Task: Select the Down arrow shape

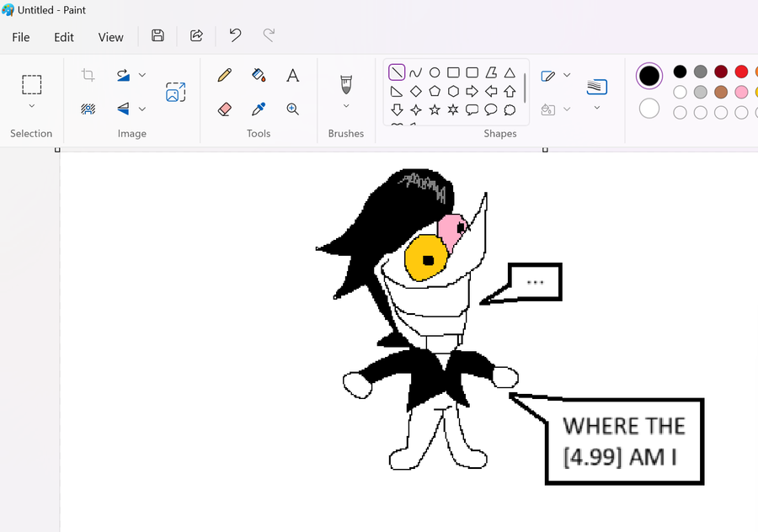Action: (397, 110)
